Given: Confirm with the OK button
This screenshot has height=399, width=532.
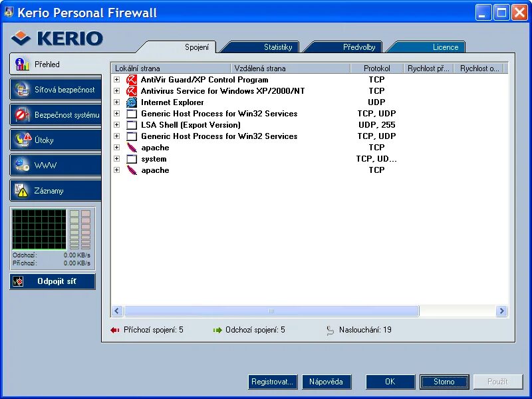Looking at the screenshot, I should click(x=390, y=382).
